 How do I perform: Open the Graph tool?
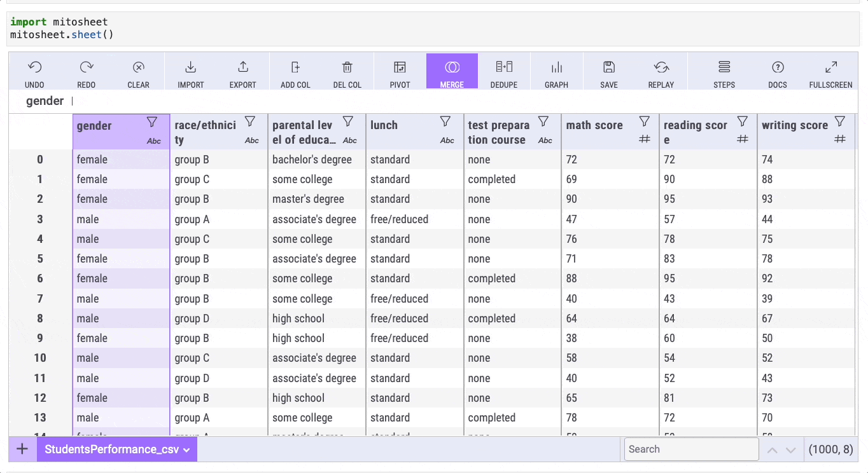[x=556, y=67]
